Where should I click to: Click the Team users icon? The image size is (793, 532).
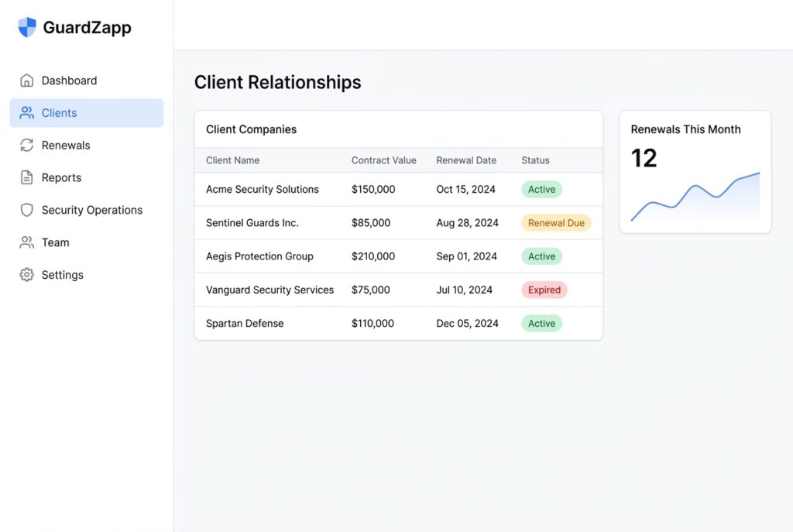pos(27,242)
